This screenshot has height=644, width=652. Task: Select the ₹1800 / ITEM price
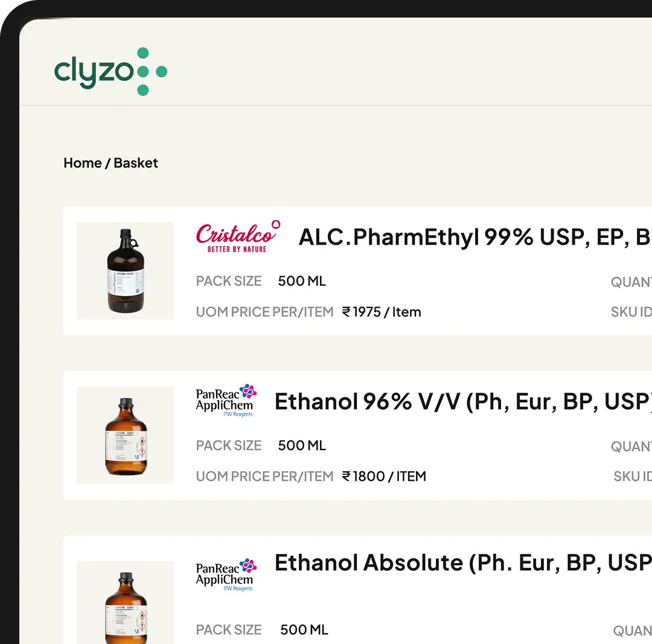tap(384, 476)
